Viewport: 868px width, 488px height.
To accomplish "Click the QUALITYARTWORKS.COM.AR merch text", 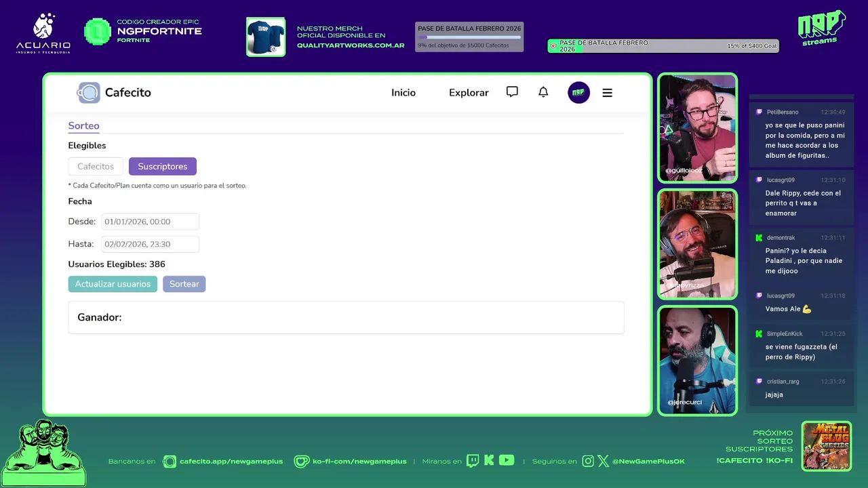I will pyautogui.click(x=351, y=45).
